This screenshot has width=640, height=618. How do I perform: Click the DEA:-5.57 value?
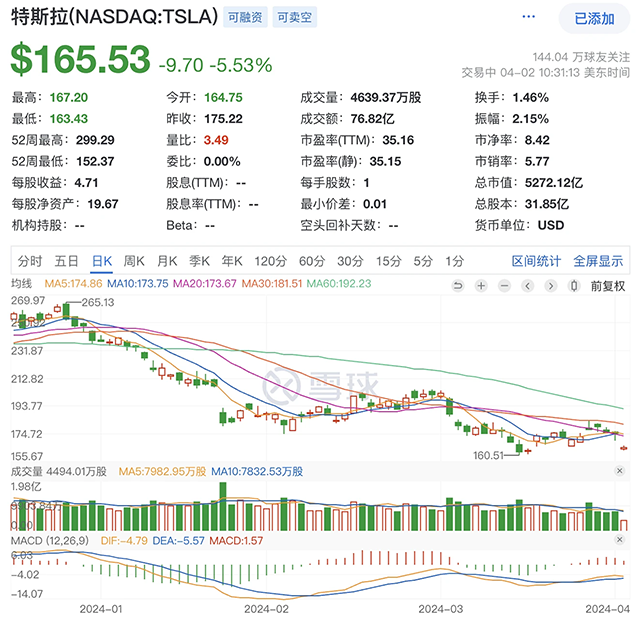[x=178, y=540]
